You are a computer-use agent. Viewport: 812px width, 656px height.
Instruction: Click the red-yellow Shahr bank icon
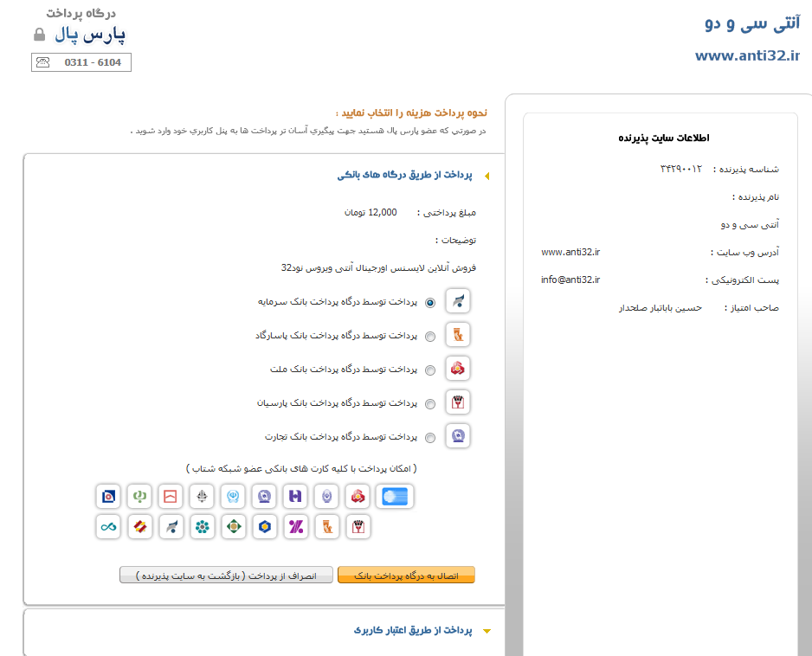pyautogui.click(x=139, y=527)
